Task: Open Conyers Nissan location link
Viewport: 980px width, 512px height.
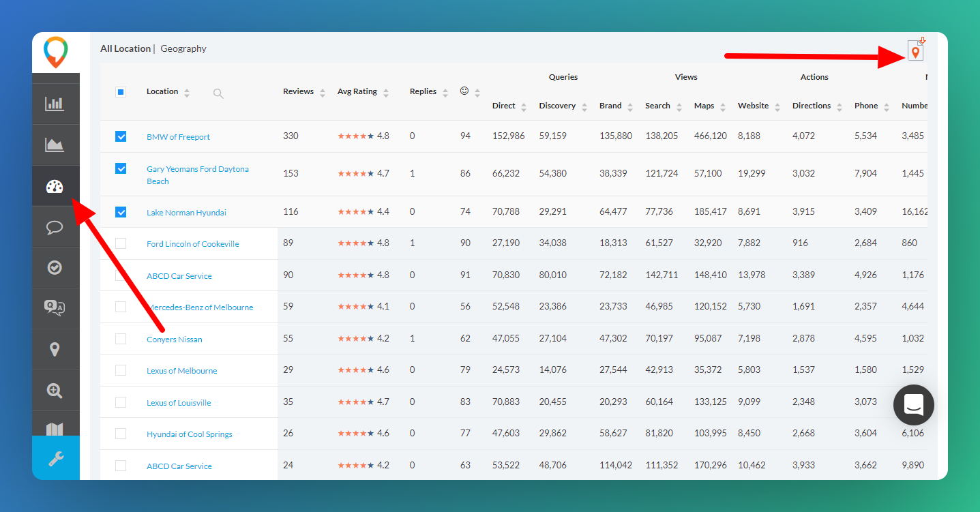Action: point(175,340)
